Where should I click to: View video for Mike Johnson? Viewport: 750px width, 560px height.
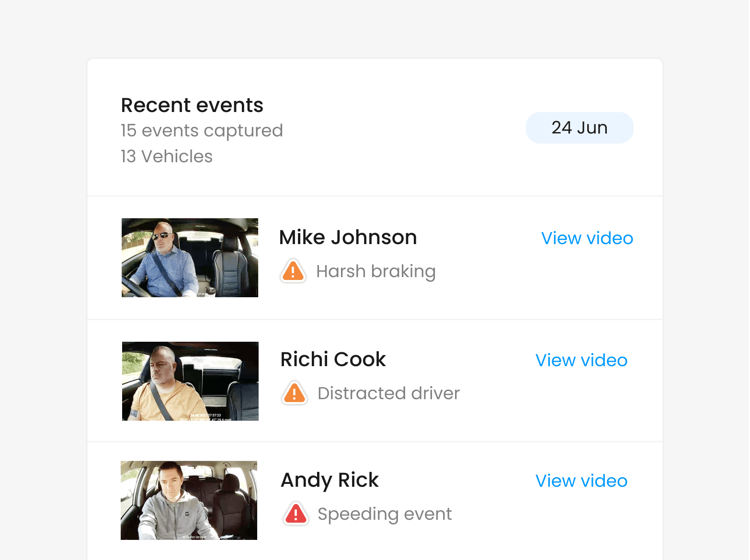pyautogui.click(x=587, y=238)
